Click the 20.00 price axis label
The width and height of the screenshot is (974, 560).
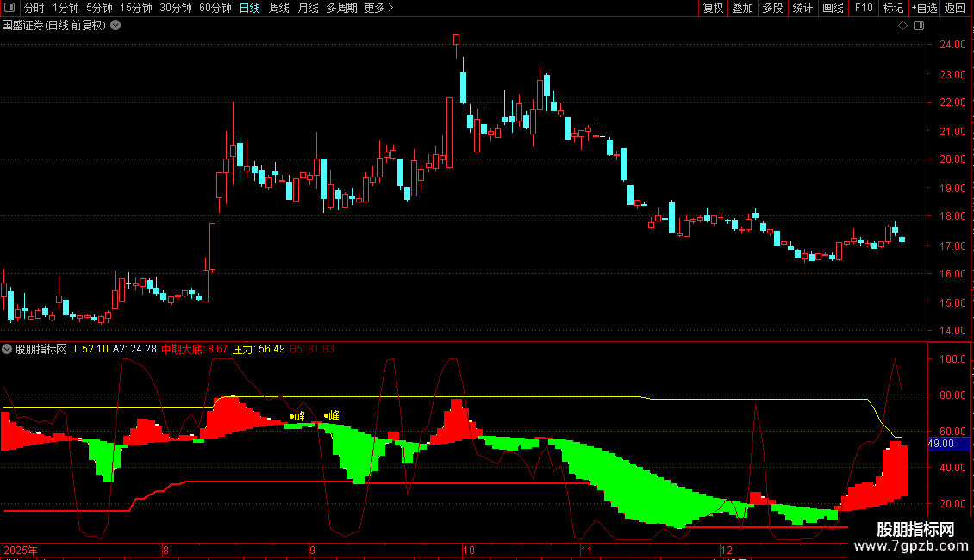952,159
